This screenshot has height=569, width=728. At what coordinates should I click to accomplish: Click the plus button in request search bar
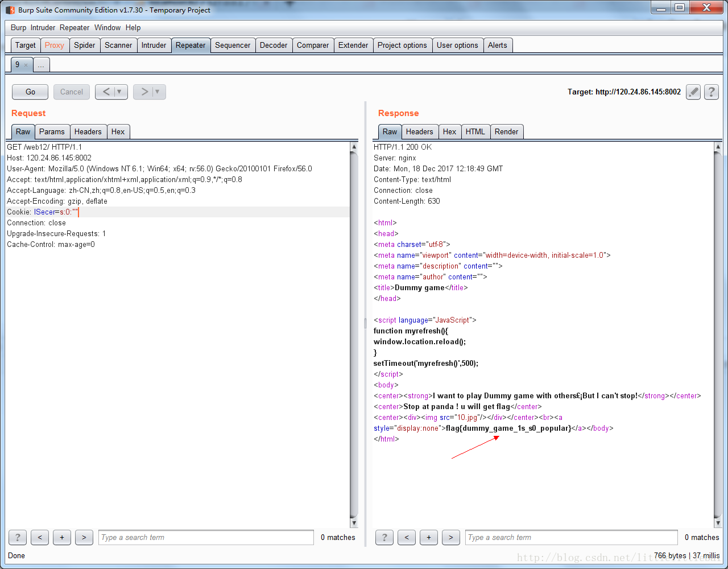click(x=62, y=537)
